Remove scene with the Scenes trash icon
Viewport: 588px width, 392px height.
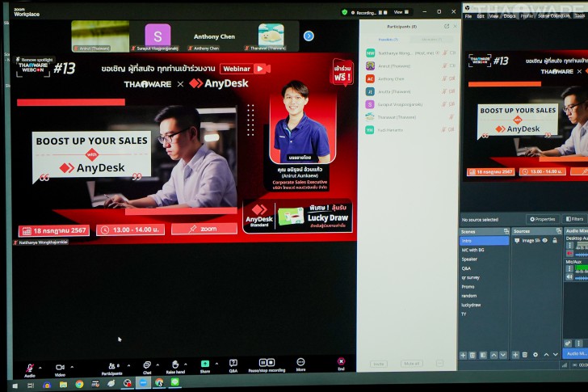pos(472,356)
